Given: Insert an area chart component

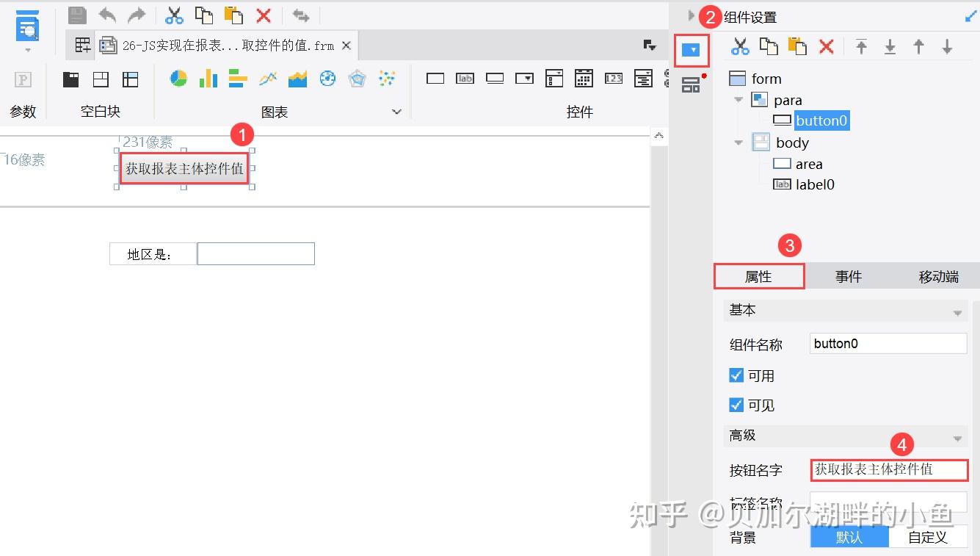Looking at the screenshot, I should (297, 78).
